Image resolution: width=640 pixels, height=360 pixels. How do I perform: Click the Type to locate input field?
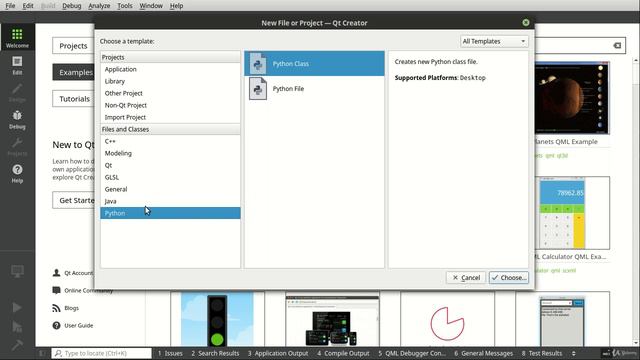pos(102,353)
